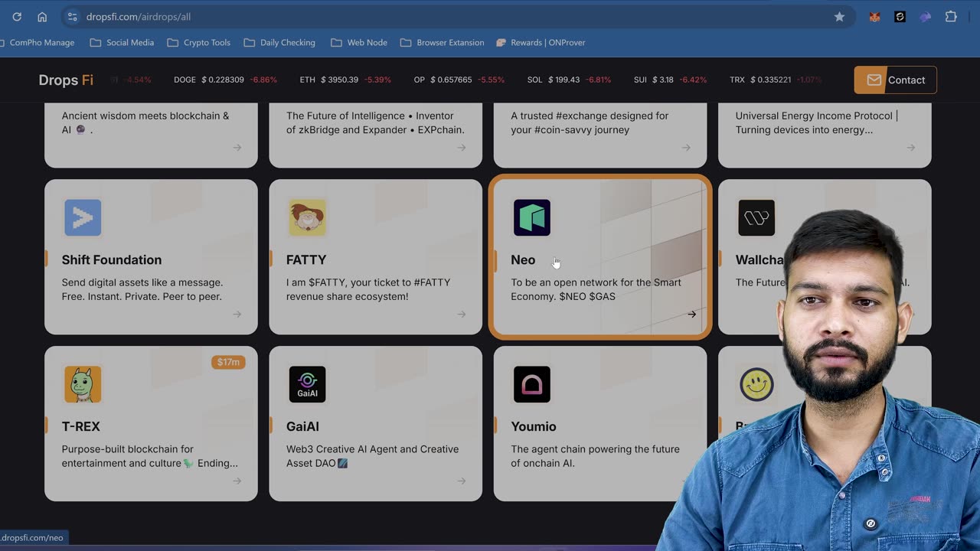980x551 pixels.
Task: Open the green Neo logo icon
Action: coord(532,217)
